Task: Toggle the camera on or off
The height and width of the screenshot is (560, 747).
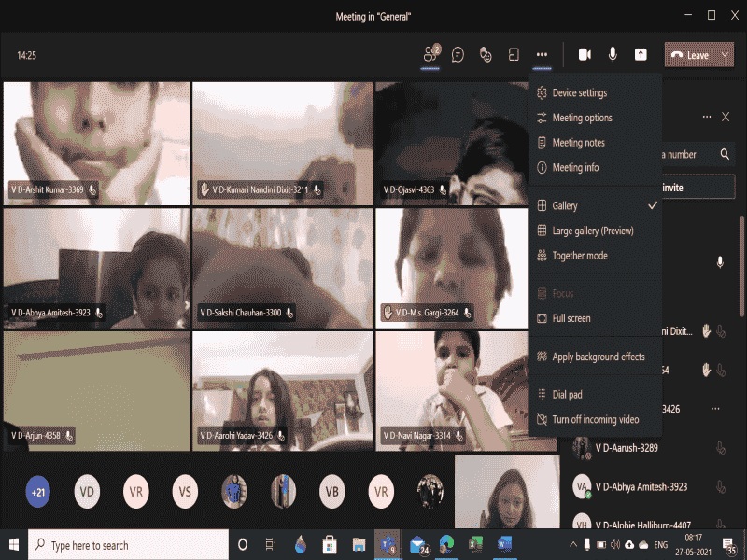Action: click(585, 55)
